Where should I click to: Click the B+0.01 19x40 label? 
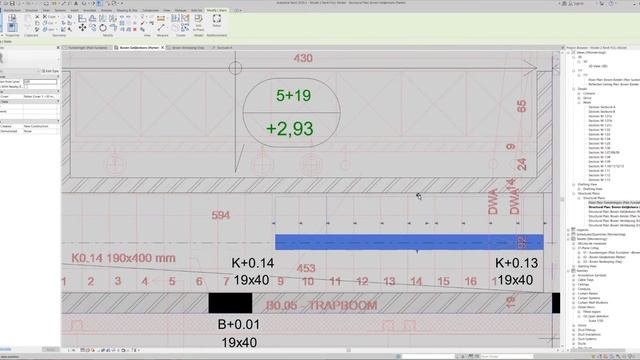(239, 333)
